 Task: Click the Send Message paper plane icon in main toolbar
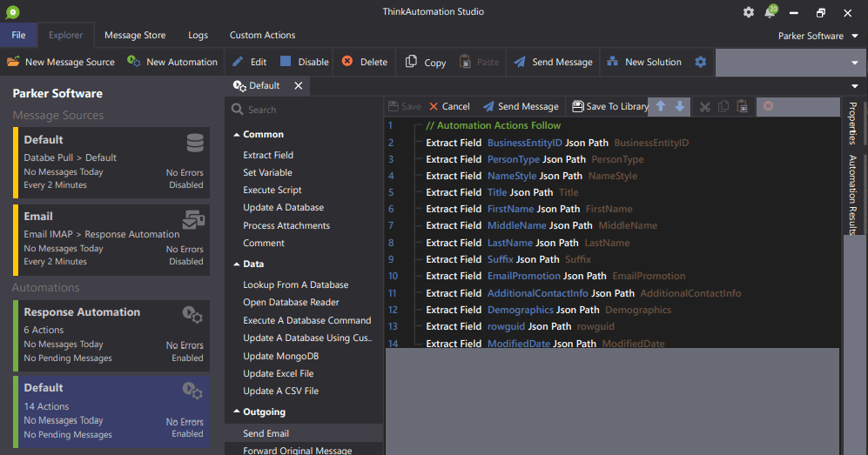pos(519,62)
